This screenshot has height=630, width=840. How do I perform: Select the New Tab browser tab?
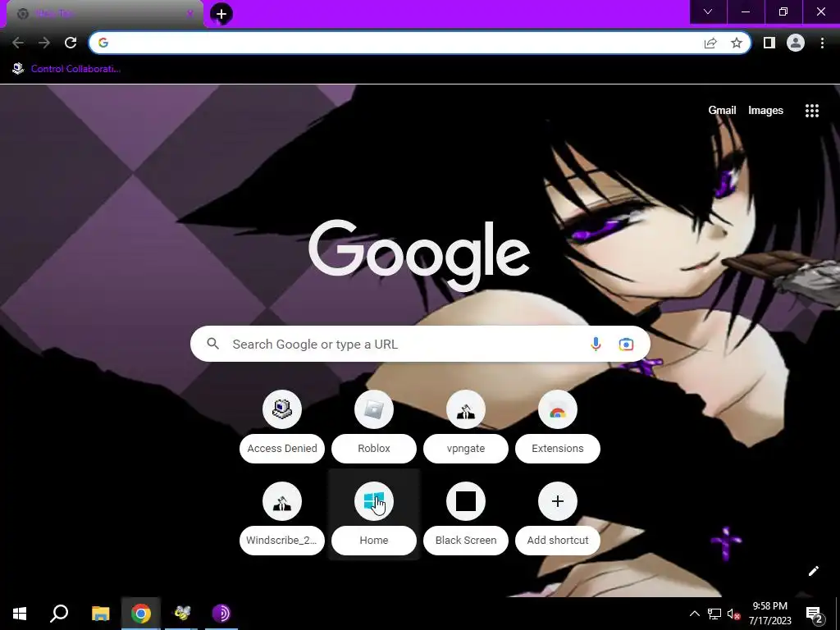(x=105, y=14)
